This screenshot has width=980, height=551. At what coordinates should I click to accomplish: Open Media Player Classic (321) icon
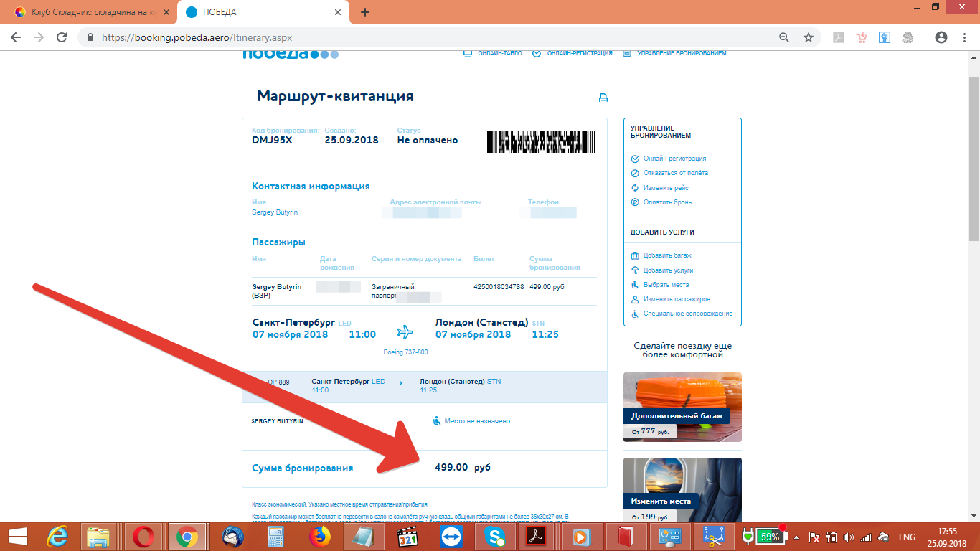pyautogui.click(x=408, y=537)
